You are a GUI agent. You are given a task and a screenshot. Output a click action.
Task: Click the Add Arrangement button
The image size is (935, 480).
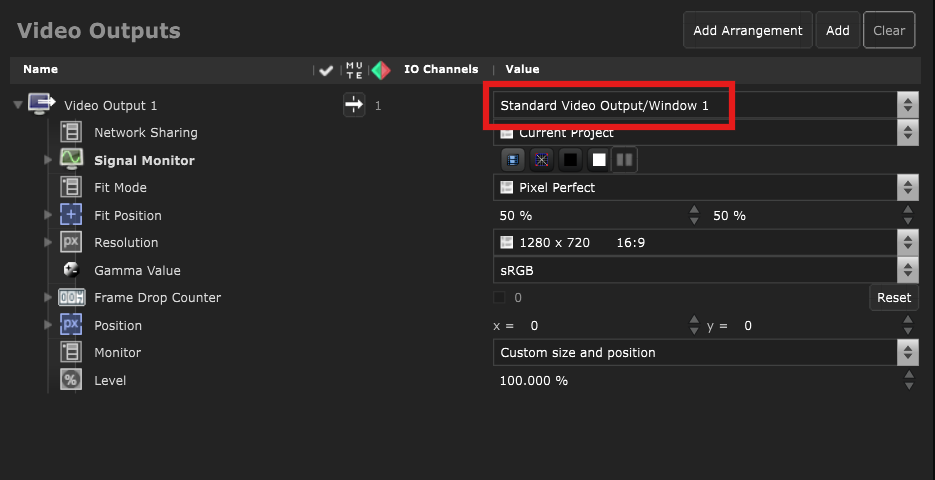(x=748, y=30)
